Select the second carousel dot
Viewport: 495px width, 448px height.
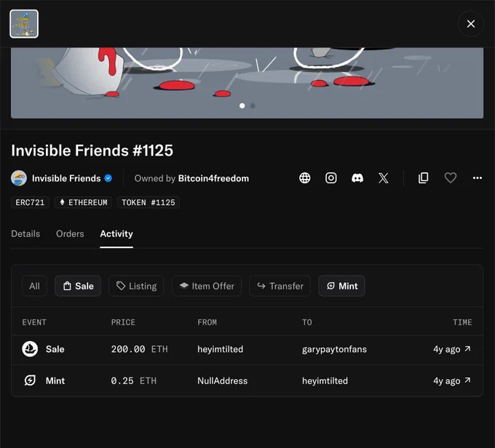(x=253, y=105)
